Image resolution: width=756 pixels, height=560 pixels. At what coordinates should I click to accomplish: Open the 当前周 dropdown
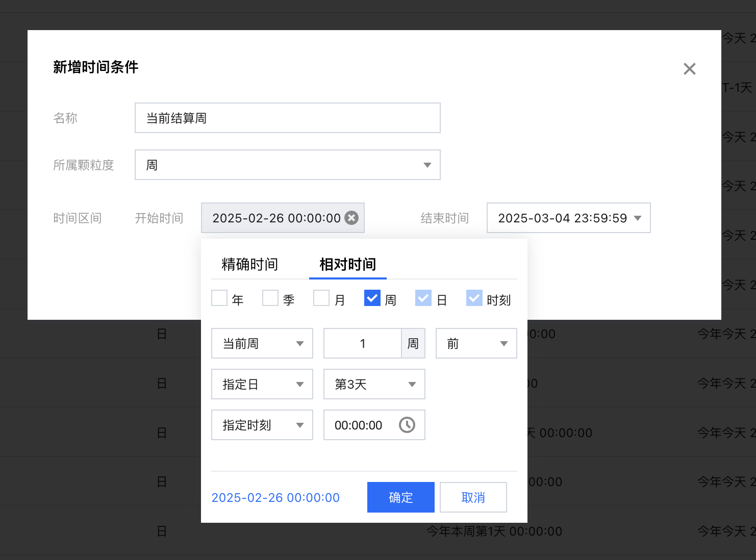pyautogui.click(x=262, y=343)
